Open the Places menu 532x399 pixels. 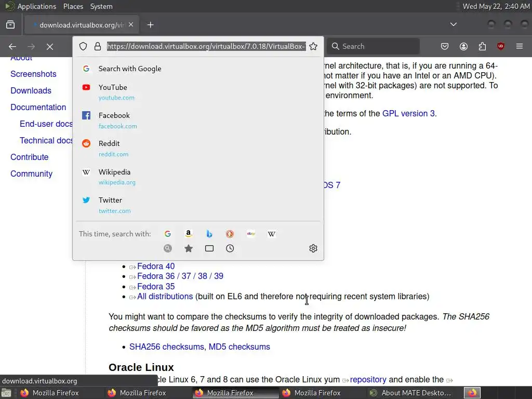73,6
